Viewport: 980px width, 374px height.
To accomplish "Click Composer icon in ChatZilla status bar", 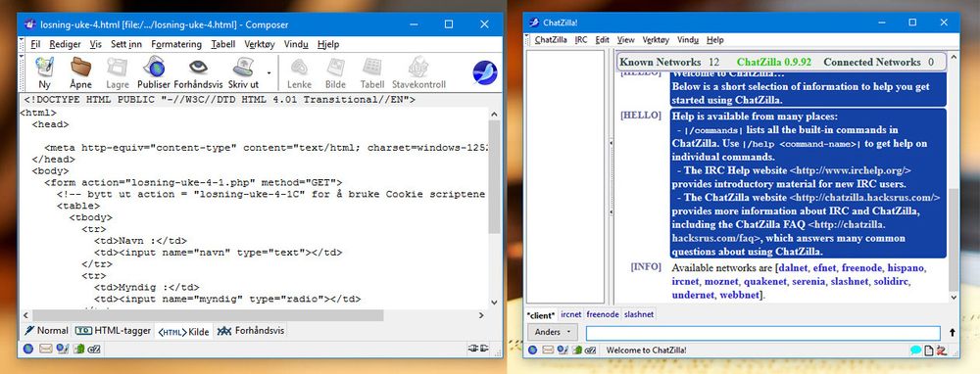I will pos(563,351).
